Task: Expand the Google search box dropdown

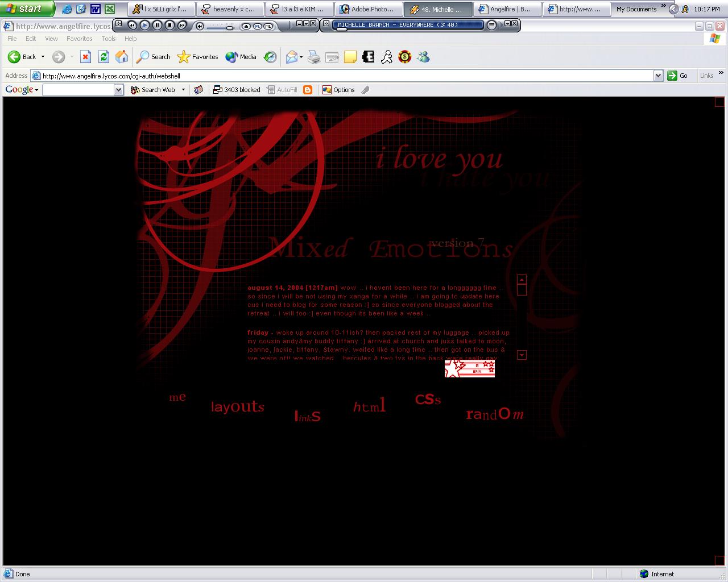Action: tap(118, 90)
